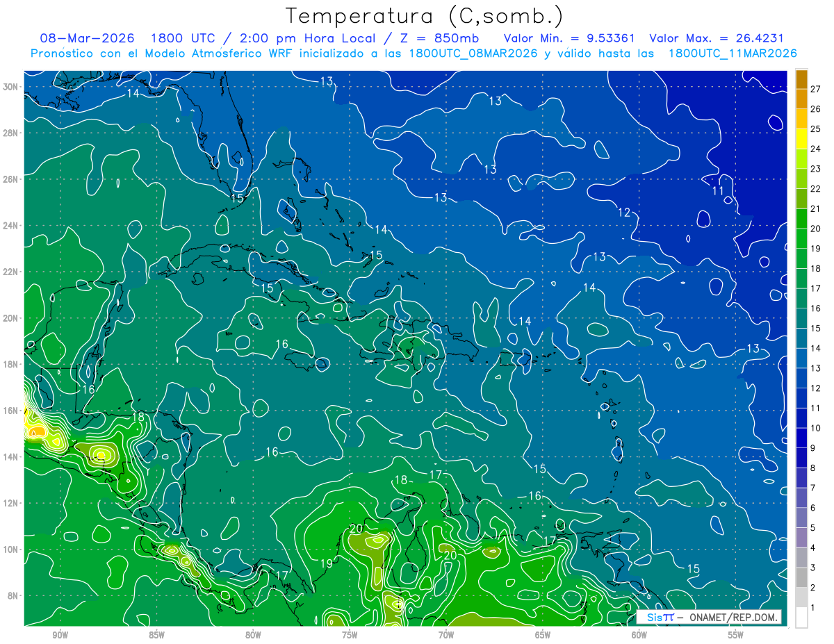Click the contour label "11" on the map
This screenshot has width=834, height=644.
click(x=718, y=190)
